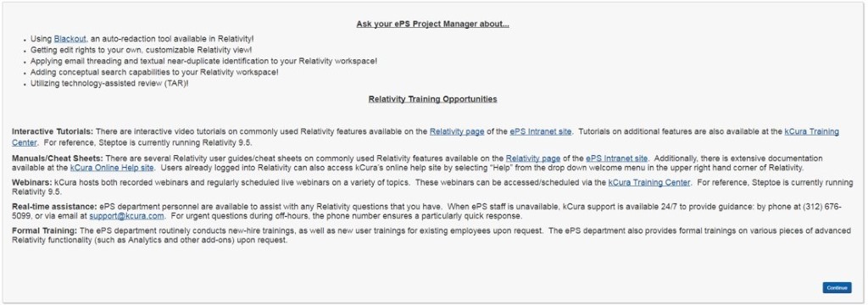This screenshot has width=868, height=305.
Task: Click the bold 'Manuals/Cheat Sheets:' label
Action: click(x=58, y=158)
